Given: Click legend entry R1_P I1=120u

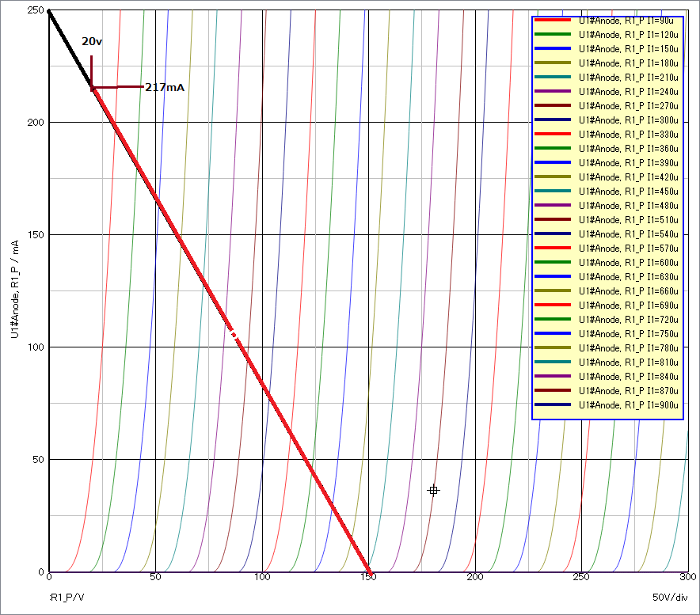Looking at the screenshot, I should tap(607, 34).
